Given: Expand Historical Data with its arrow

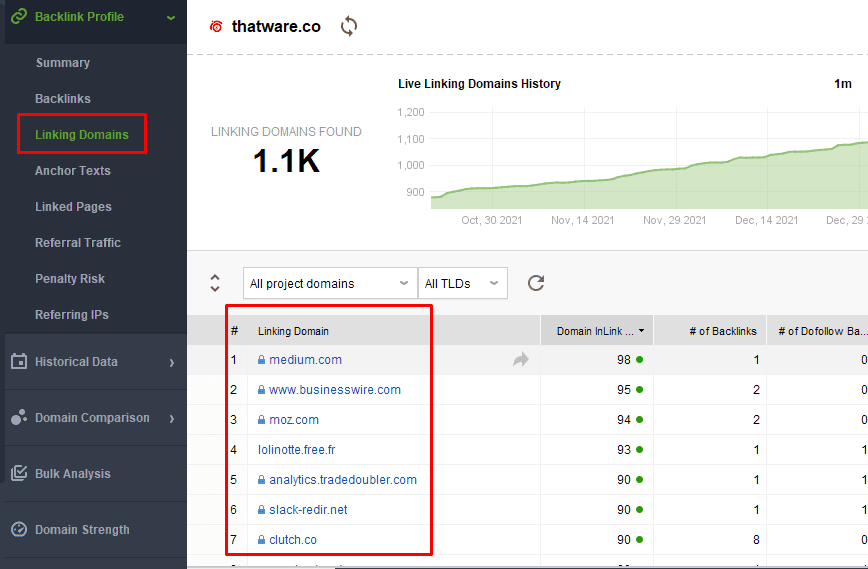Looking at the screenshot, I should click(172, 363).
